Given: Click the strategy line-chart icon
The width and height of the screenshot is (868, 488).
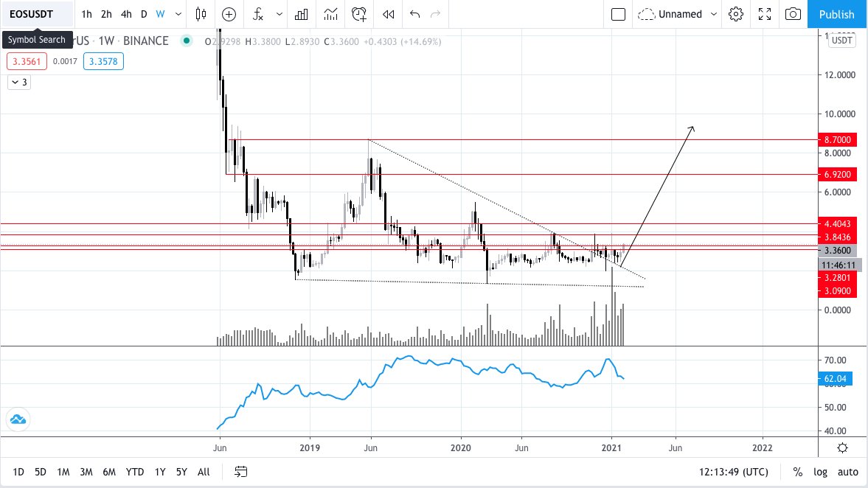Looking at the screenshot, I should [x=330, y=15].
